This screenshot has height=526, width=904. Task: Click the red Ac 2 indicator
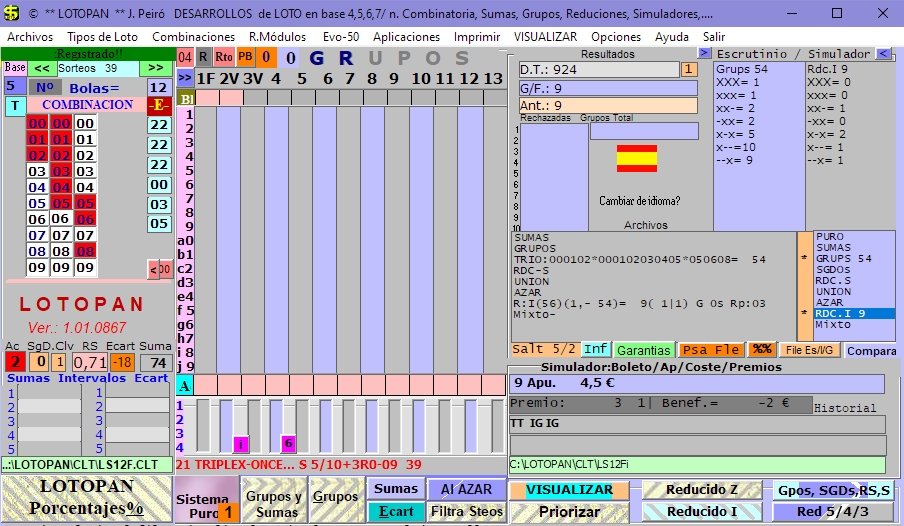(x=16, y=362)
